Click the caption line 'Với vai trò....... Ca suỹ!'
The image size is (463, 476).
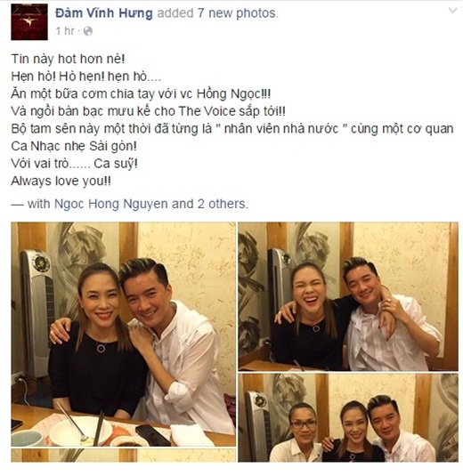(x=75, y=164)
